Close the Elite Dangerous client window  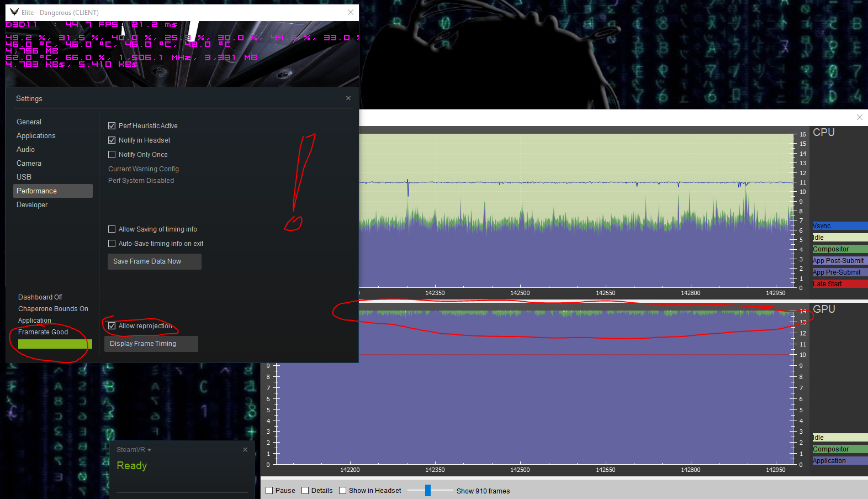[350, 12]
